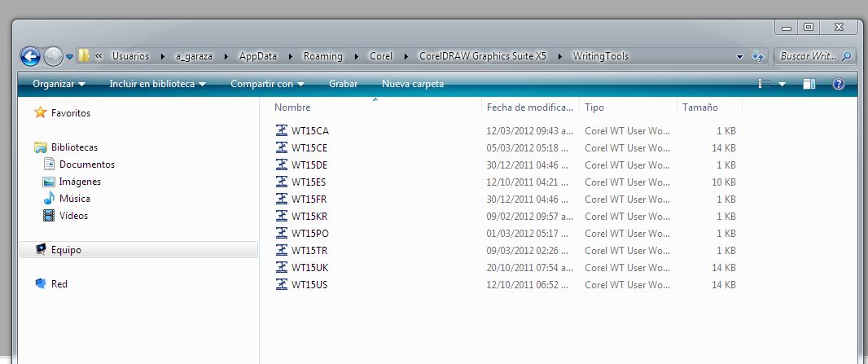Expand arrow after AppData in breadcrumb

[290, 56]
